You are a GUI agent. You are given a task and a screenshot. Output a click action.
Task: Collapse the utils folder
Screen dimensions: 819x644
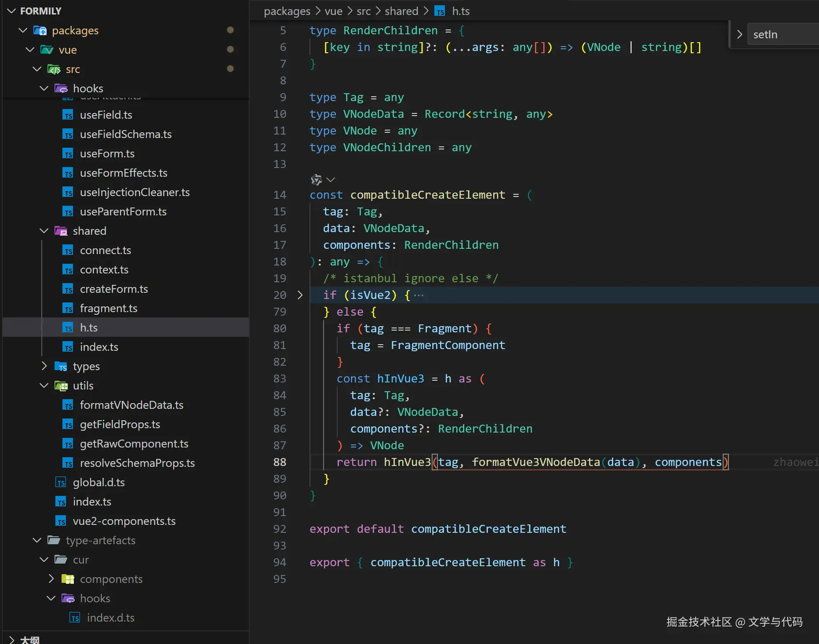tap(44, 386)
